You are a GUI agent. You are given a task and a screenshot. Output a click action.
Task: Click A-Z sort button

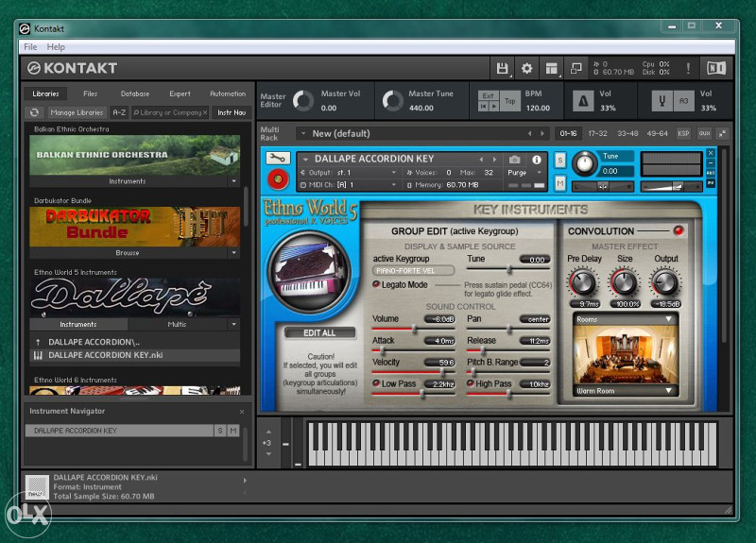pos(119,112)
